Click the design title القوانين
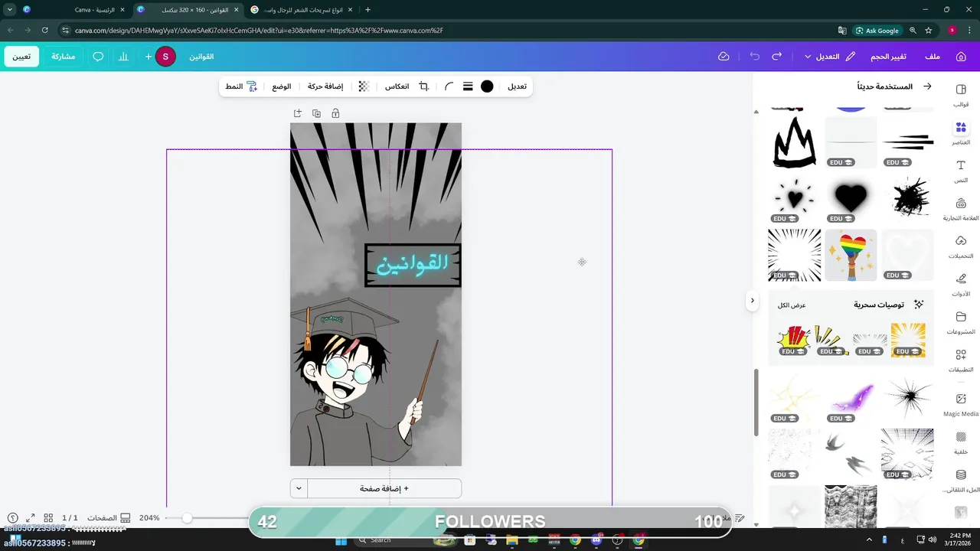This screenshot has width=980, height=551. click(201, 57)
